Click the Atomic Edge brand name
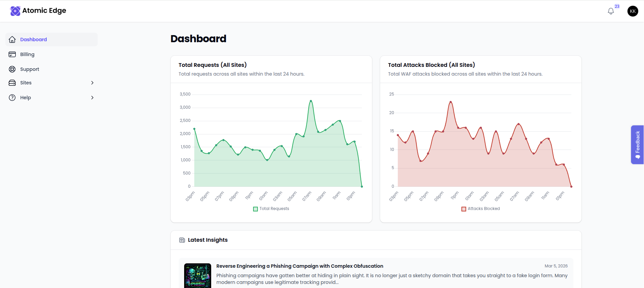Screen dimensions: 644x288 (44, 11)
